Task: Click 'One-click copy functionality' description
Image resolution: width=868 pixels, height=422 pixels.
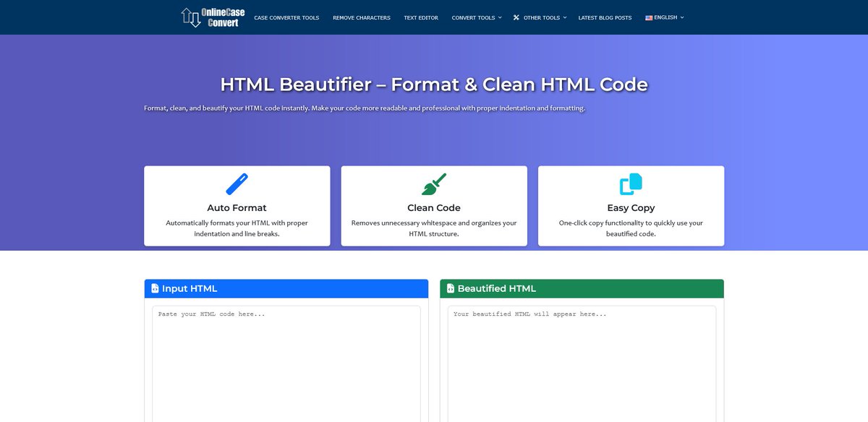Action: pyautogui.click(x=631, y=228)
